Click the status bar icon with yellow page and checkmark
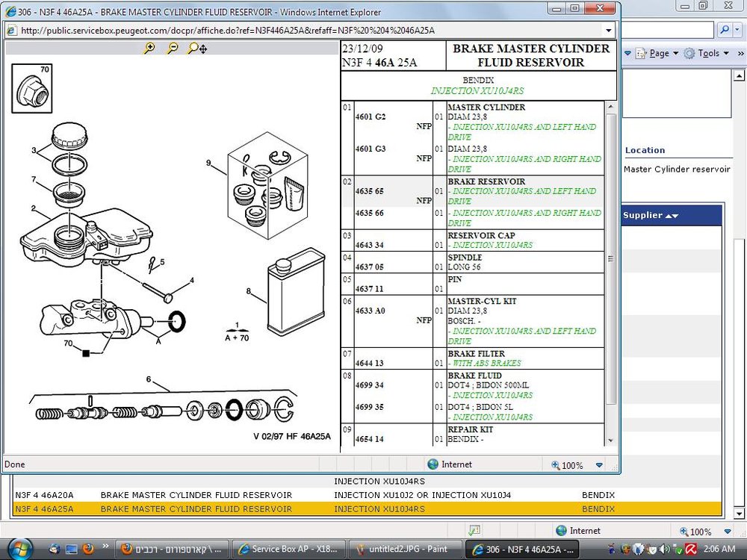747x560 pixels. click(474, 530)
